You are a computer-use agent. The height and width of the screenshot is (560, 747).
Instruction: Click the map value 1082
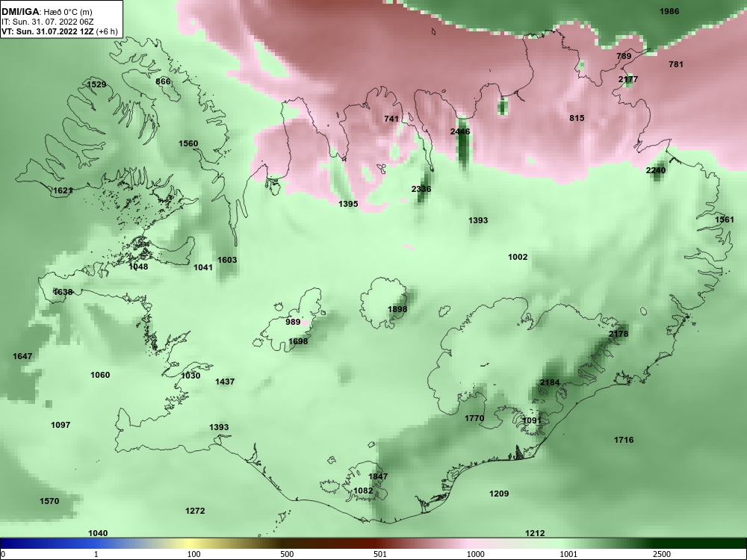pos(364,491)
